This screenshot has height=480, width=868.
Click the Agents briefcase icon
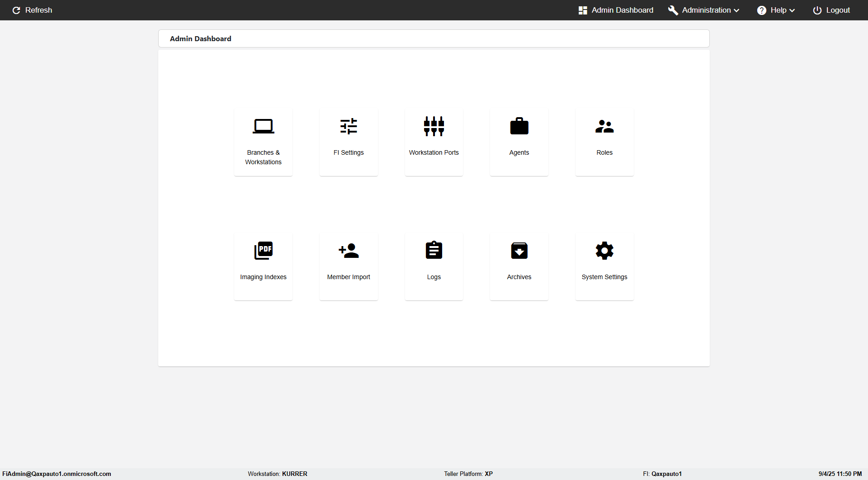click(x=519, y=126)
